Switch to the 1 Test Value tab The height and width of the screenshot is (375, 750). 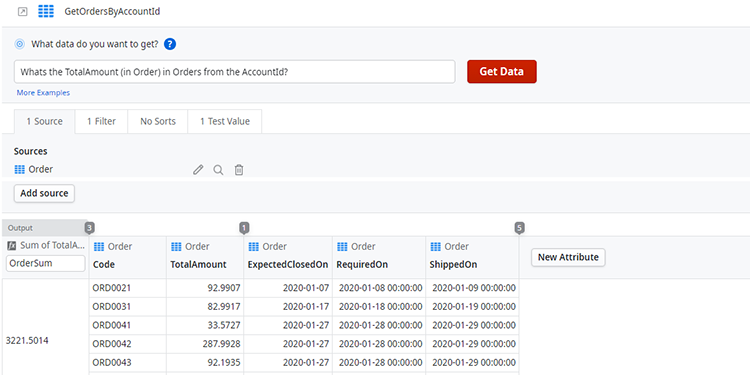click(225, 121)
